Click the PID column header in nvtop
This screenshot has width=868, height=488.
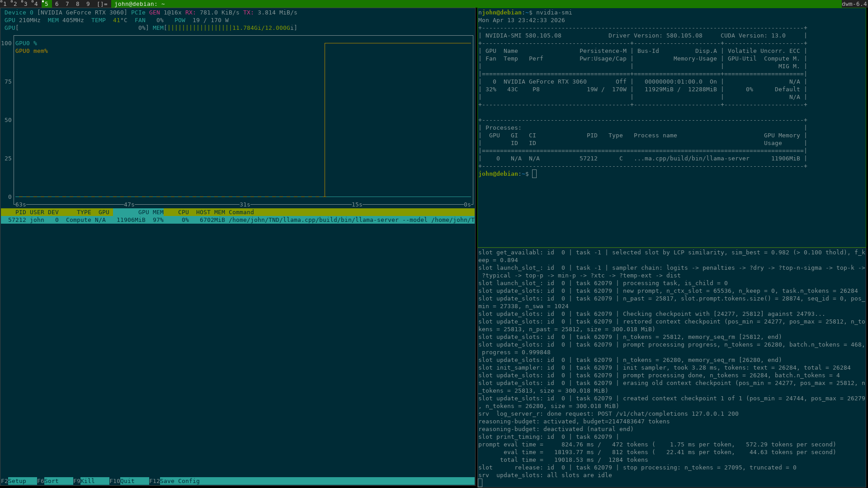20,212
